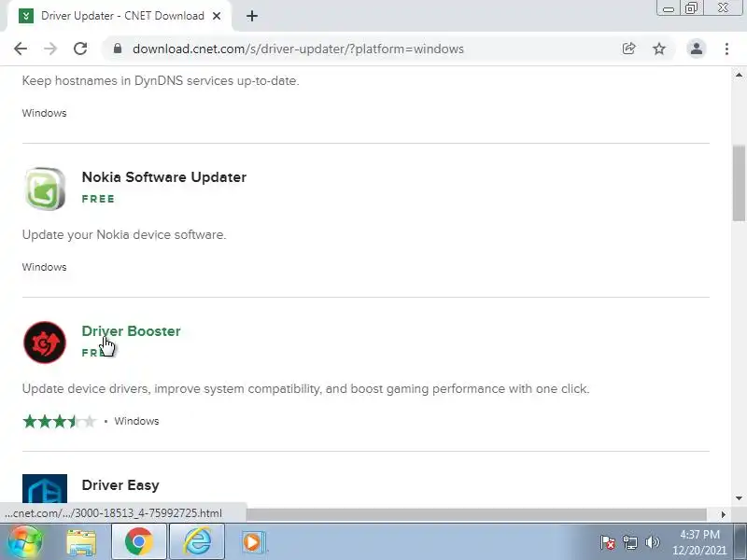
Task: Launch Internet Explorer from the taskbar
Action: [197, 542]
